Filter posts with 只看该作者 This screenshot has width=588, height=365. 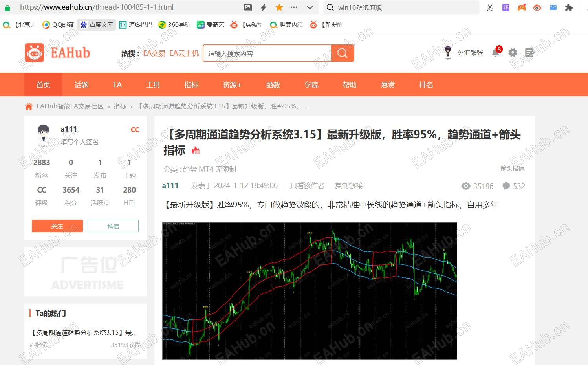click(x=307, y=186)
